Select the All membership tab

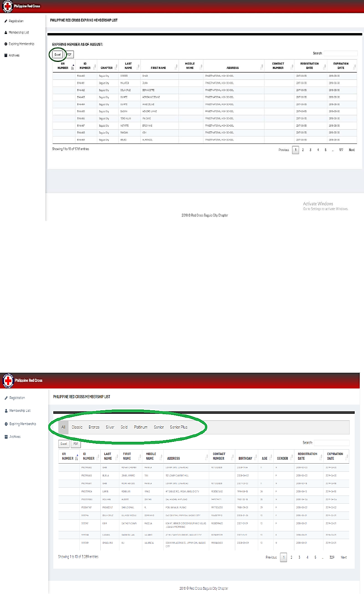point(63,427)
